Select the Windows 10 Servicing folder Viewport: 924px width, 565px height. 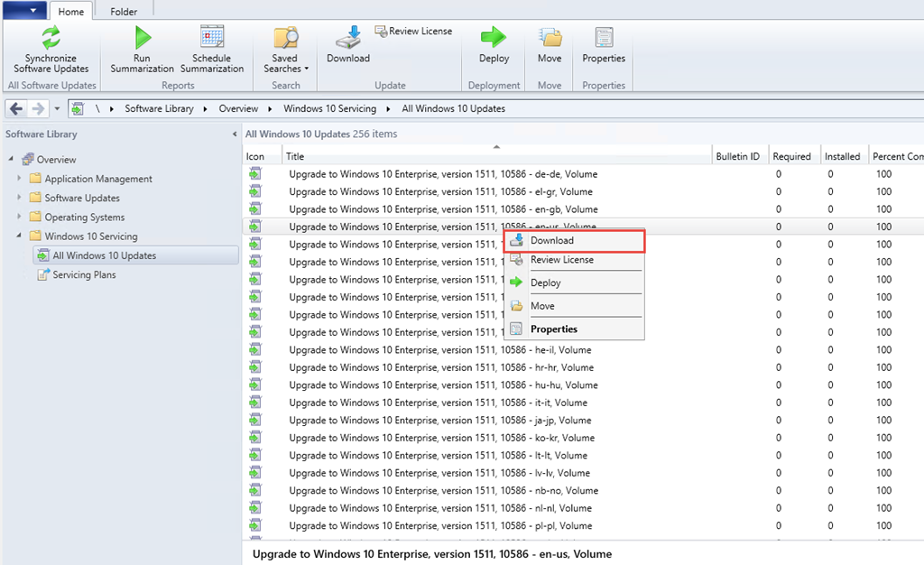click(x=91, y=236)
